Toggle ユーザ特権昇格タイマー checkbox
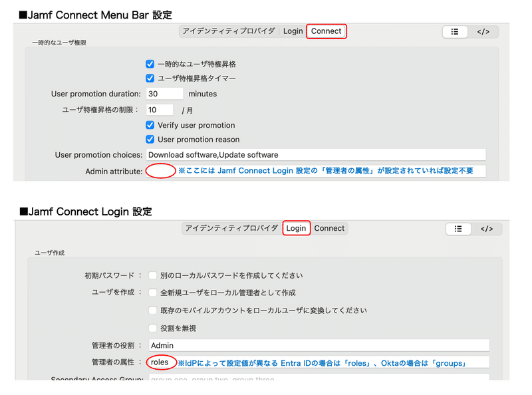This screenshot has width=532, height=395. [150, 78]
